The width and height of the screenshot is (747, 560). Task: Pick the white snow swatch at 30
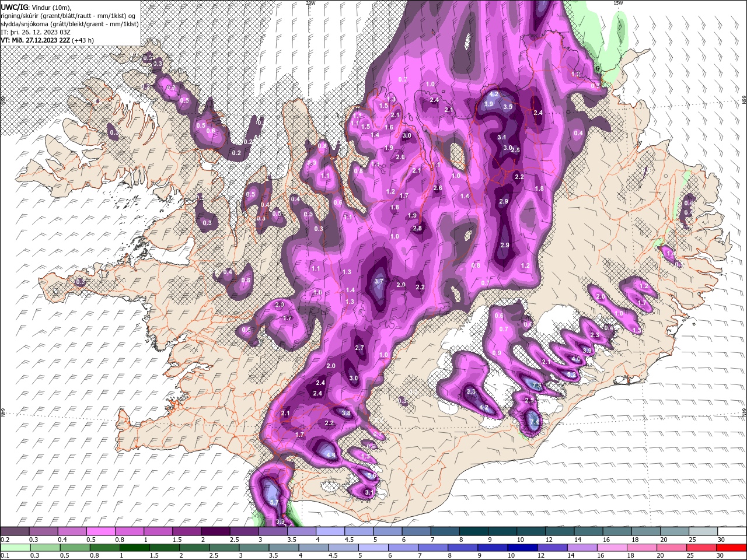coord(731,532)
